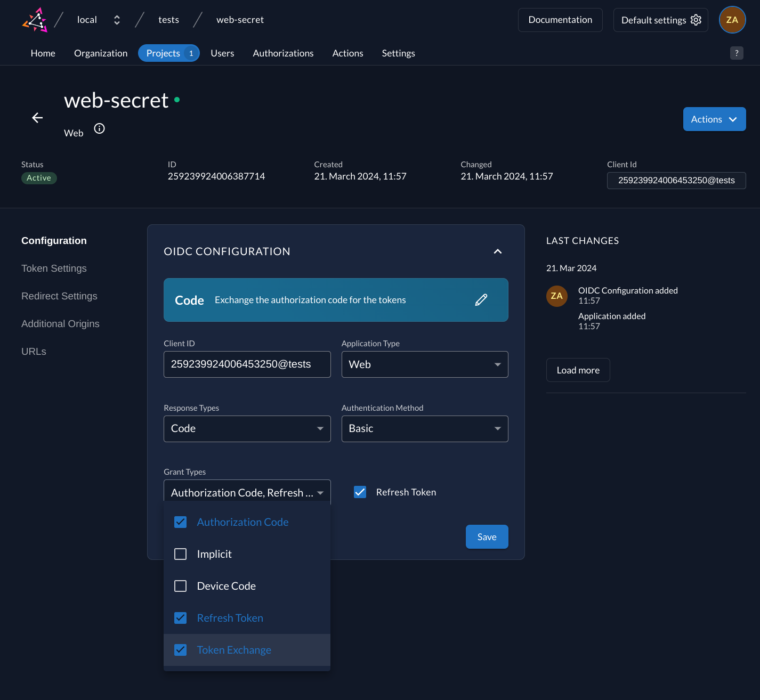This screenshot has height=700, width=760.
Task: Open the Default settings gear icon
Action: click(x=696, y=19)
